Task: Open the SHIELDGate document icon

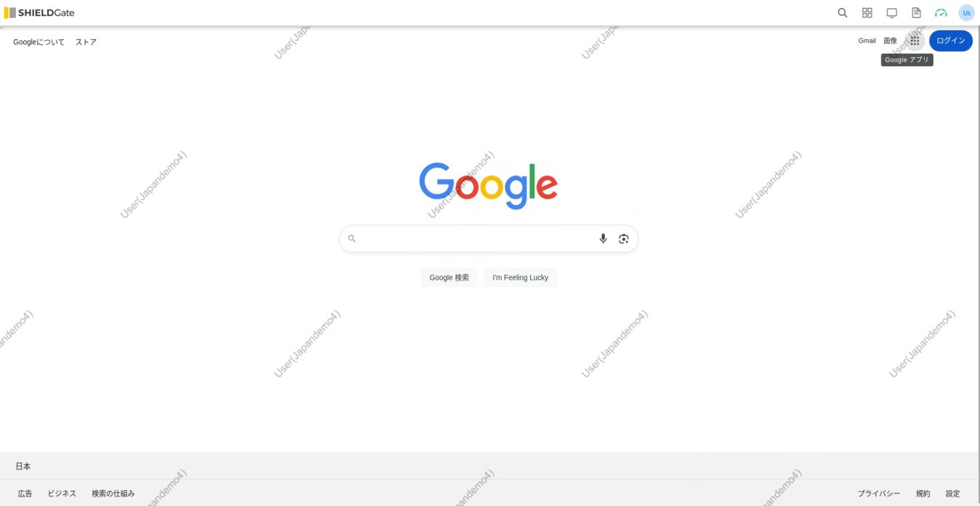Action: [916, 12]
